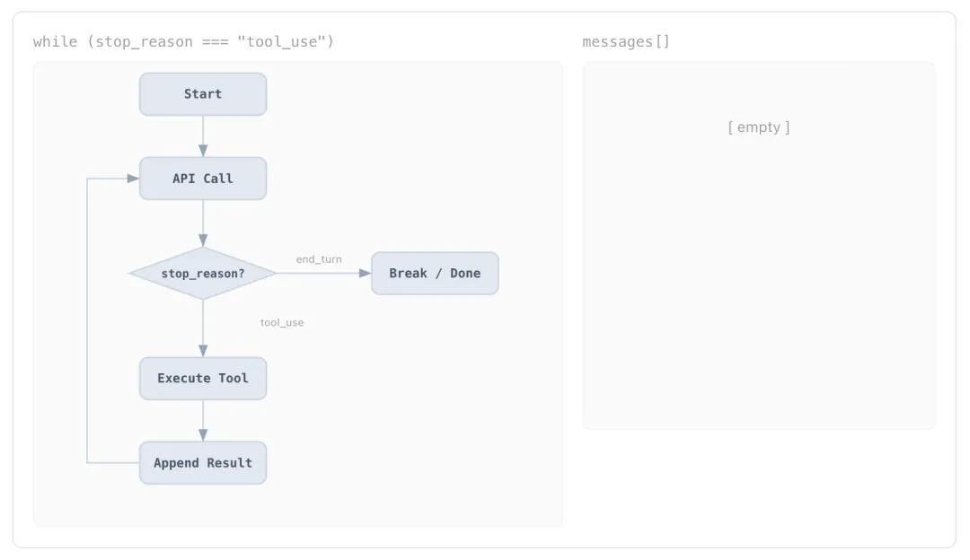
Task: Click the arrow from Execute Tool to Append Result
Action: tap(203, 420)
